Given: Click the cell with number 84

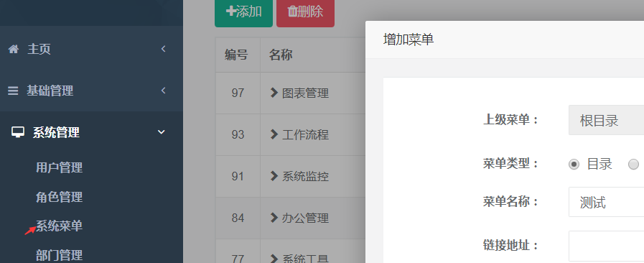Looking at the screenshot, I should tap(238, 218).
